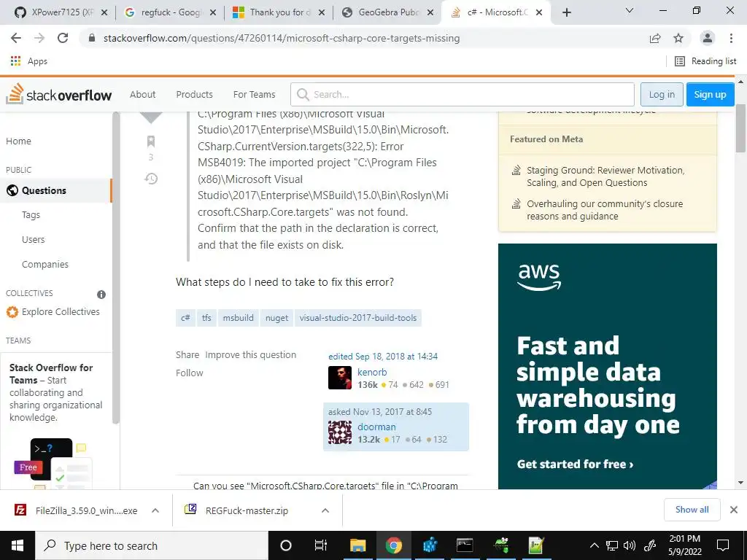Click the Sign up button
Image resolution: width=747 pixels, height=560 pixels.
[x=710, y=94]
